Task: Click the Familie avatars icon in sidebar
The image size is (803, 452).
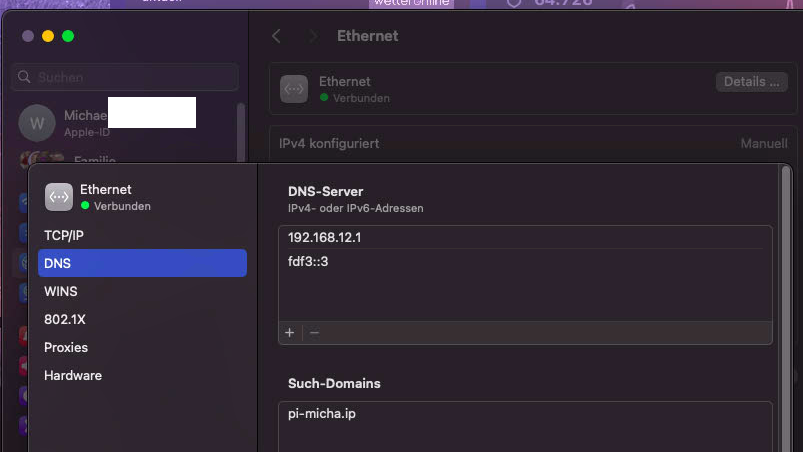Action: click(x=40, y=160)
